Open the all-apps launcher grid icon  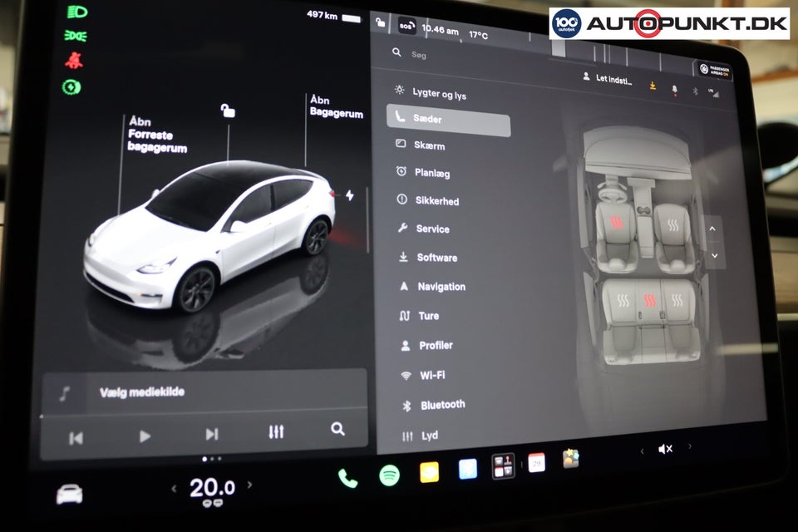504,465
